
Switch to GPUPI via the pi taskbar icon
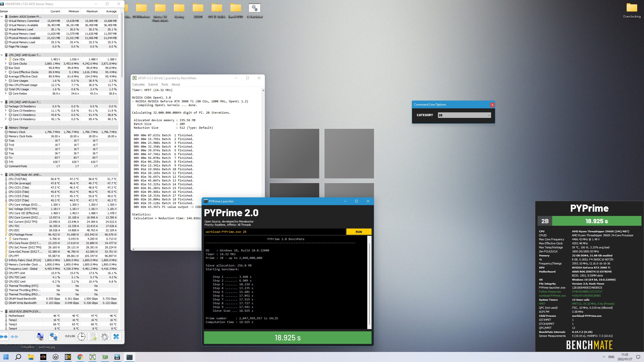[x=93, y=357]
